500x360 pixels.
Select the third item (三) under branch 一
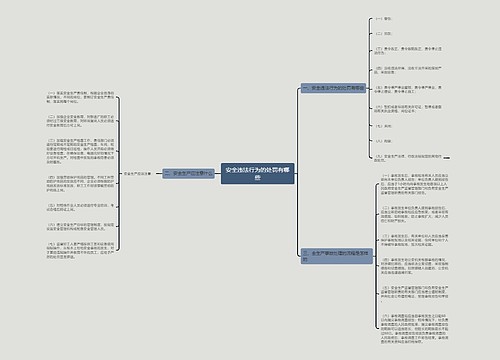click(x=408, y=51)
